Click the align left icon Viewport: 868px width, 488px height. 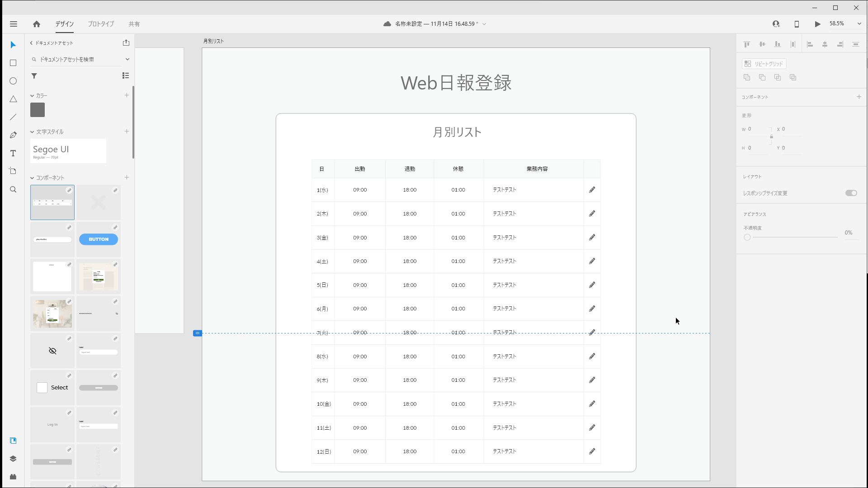tap(810, 44)
